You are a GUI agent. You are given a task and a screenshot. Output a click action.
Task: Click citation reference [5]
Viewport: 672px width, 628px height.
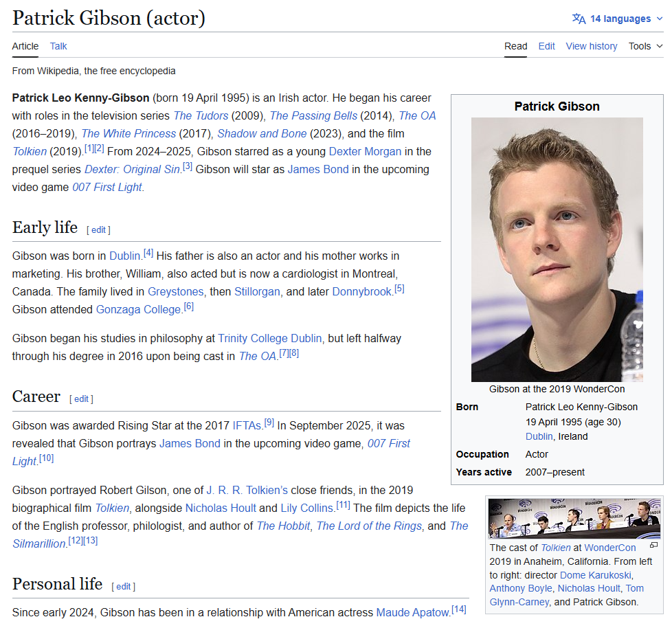tap(399, 289)
